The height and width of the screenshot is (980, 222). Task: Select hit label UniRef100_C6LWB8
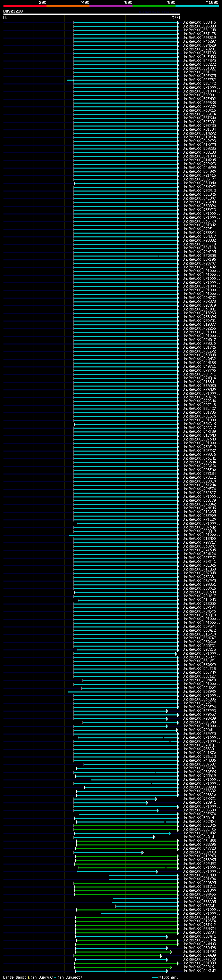pyautogui.click(x=199, y=841)
